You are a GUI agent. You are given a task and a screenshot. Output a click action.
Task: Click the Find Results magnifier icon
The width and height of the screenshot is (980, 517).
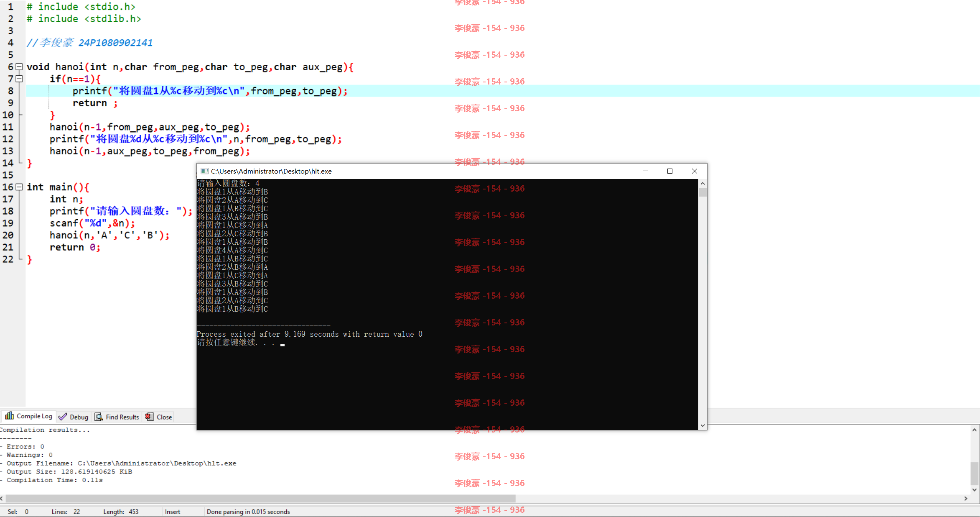click(x=99, y=417)
